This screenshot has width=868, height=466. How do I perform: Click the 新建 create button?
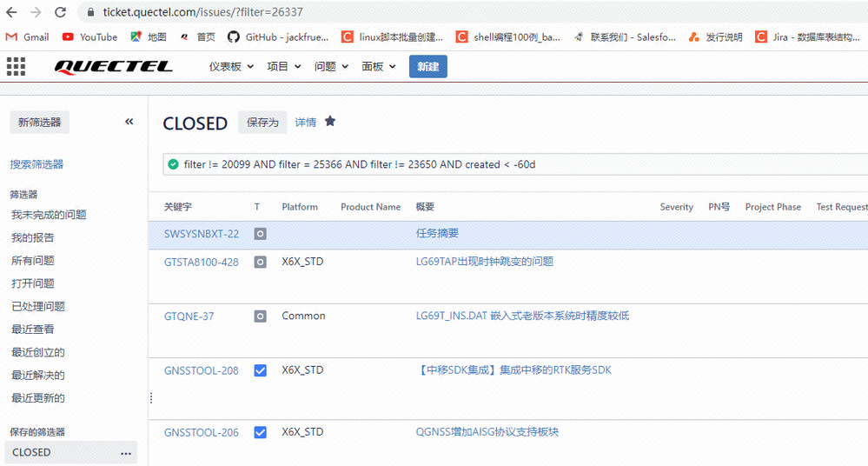[x=427, y=66]
